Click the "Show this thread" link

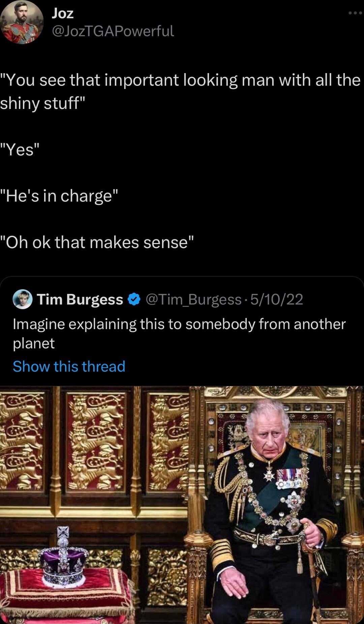69,366
